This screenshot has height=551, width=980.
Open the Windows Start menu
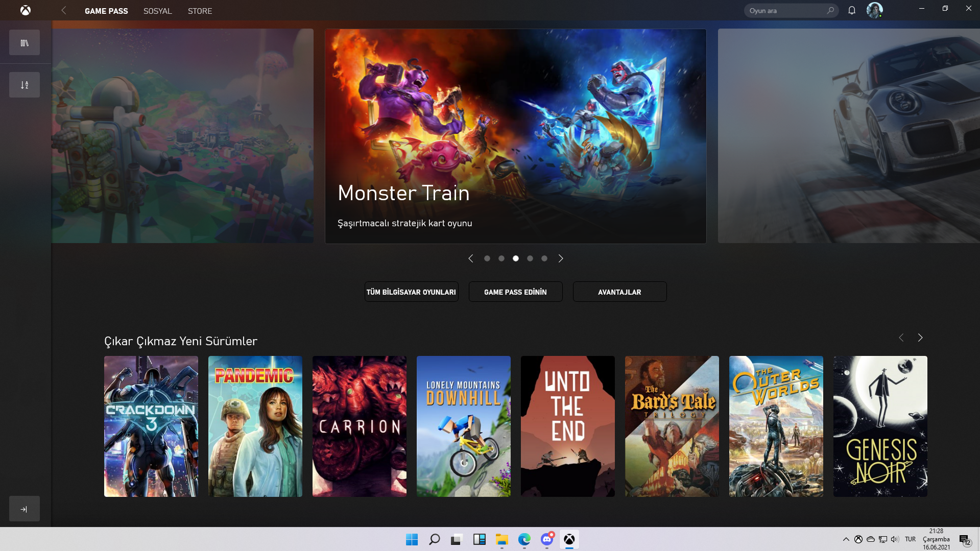412,539
